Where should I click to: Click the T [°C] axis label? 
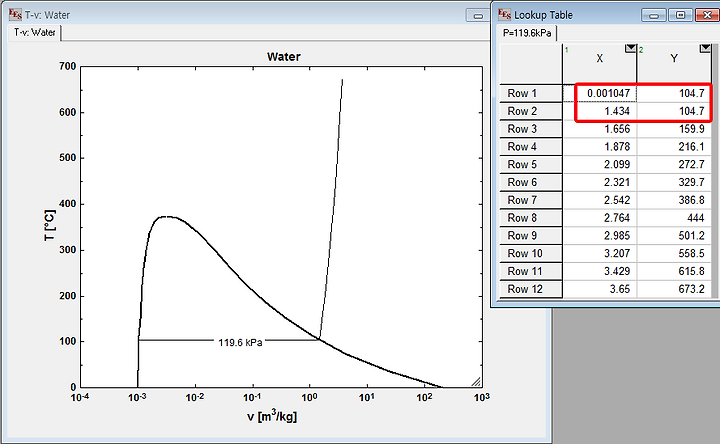(x=50, y=225)
